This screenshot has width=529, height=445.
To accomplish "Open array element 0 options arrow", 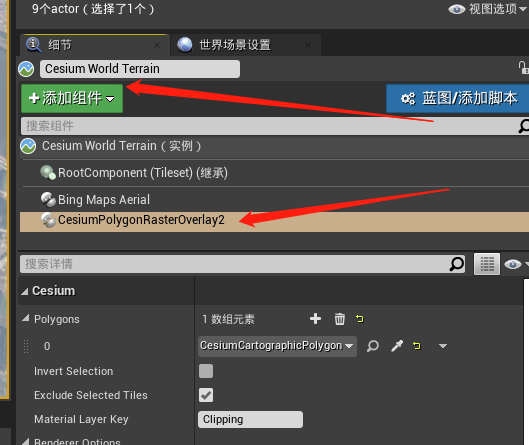I will (443, 346).
